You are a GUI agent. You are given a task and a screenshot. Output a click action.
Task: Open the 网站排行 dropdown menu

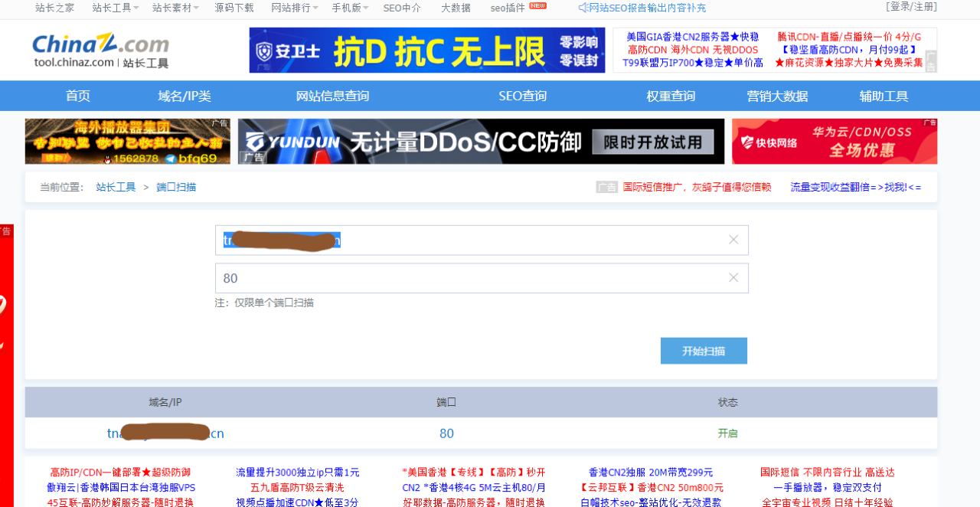290,8
